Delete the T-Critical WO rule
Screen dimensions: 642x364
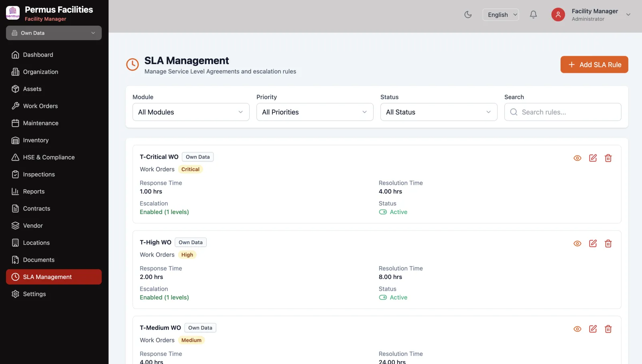[608, 158]
